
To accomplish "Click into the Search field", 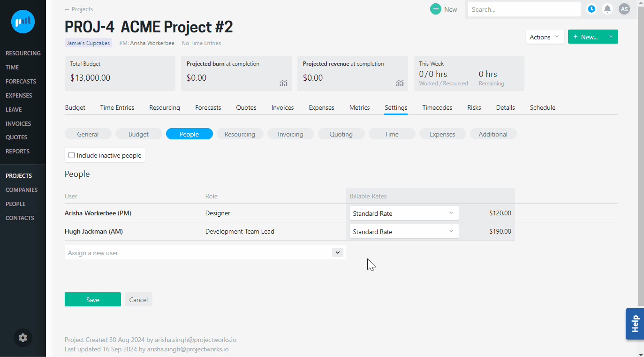I will point(524,9).
